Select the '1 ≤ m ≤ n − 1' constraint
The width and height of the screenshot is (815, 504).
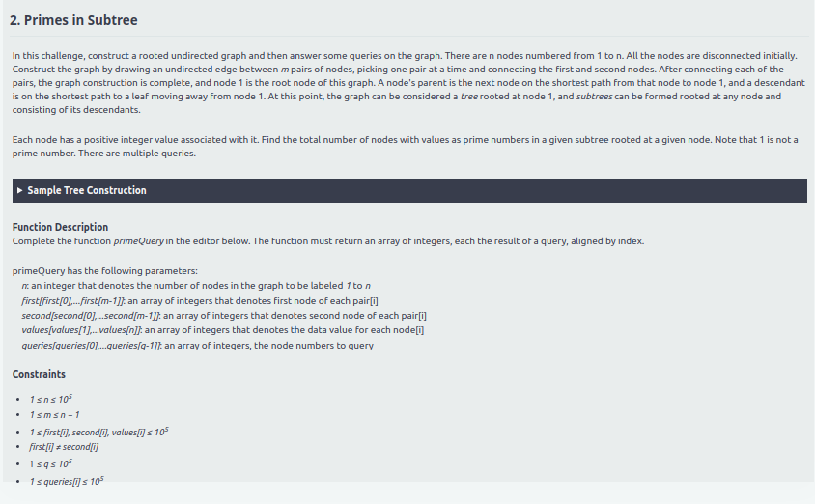point(53,415)
